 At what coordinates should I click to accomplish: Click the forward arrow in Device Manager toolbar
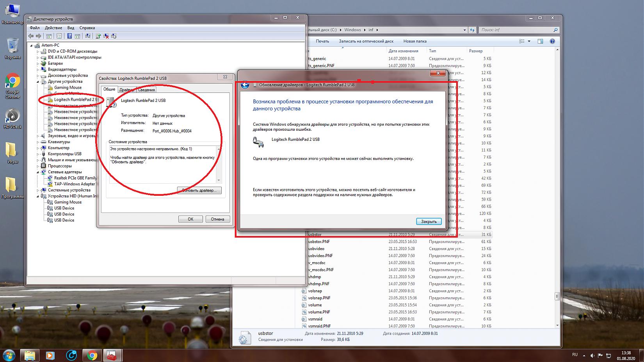click(38, 36)
